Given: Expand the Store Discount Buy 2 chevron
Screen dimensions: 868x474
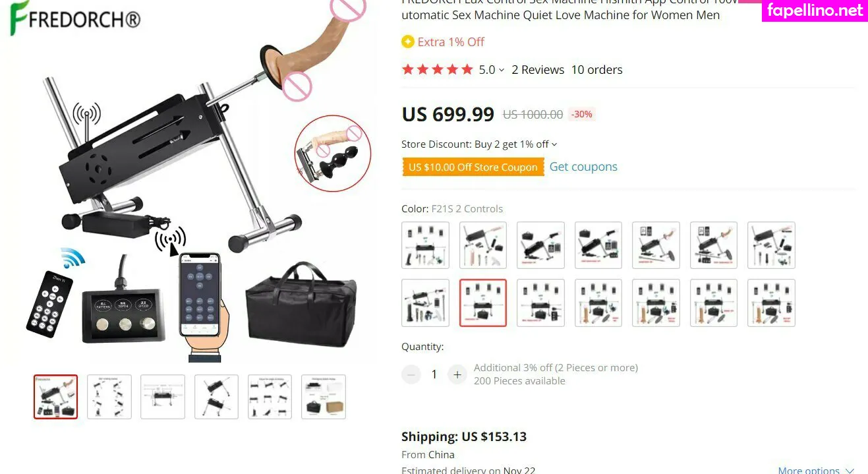Looking at the screenshot, I should (x=554, y=144).
